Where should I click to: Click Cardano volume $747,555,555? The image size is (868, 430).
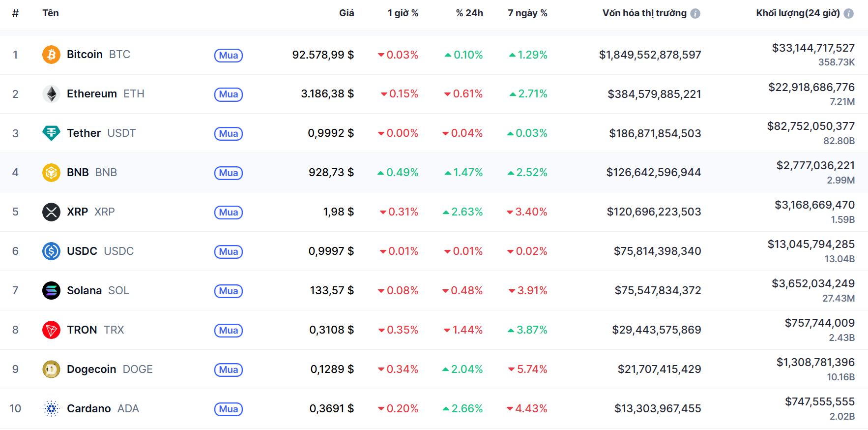pyautogui.click(x=820, y=402)
